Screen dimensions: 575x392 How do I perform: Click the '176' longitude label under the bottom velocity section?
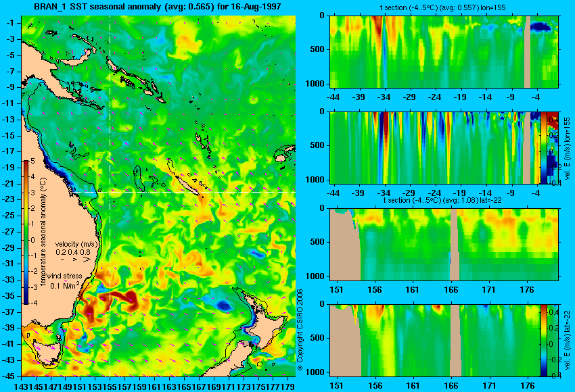528,386
